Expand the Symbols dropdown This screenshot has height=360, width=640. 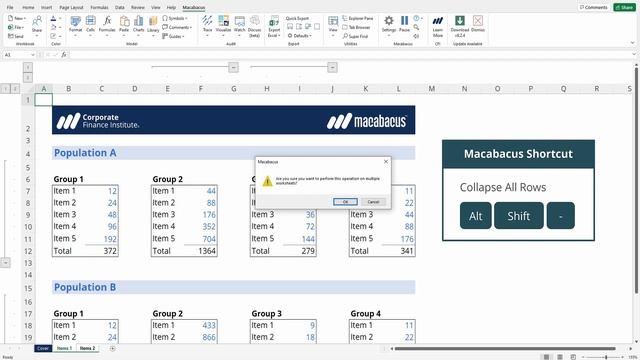point(175,18)
